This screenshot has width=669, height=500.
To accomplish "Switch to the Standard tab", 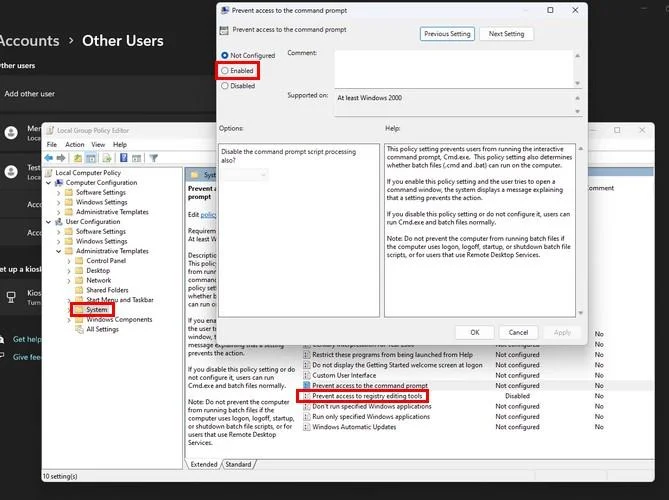I will (239, 464).
